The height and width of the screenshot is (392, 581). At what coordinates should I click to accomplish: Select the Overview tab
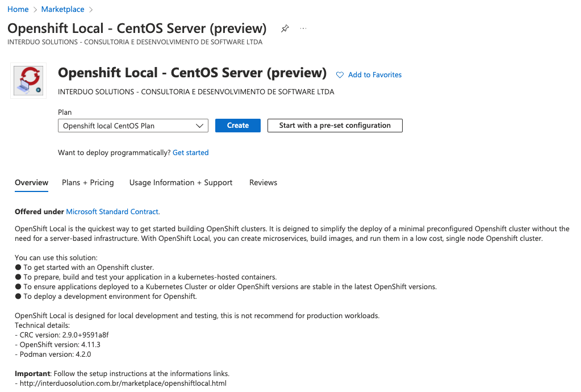[31, 183]
